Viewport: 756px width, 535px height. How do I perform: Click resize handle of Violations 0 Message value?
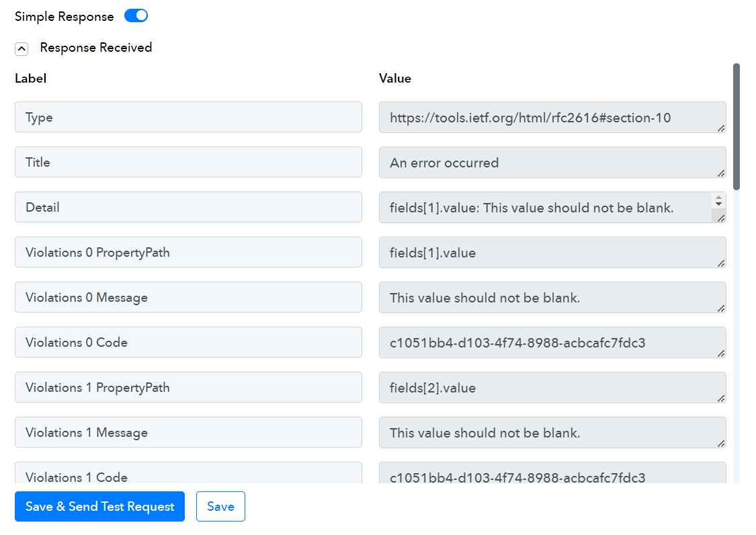coord(721,308)
